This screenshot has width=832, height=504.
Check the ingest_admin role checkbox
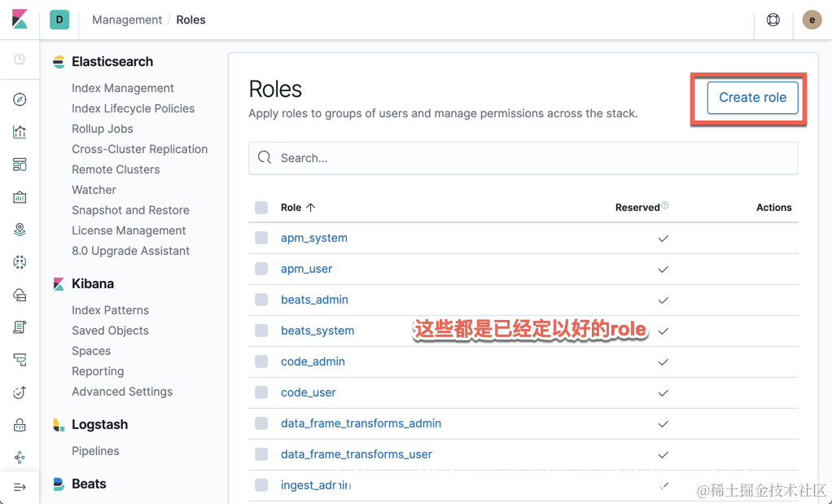click(261, 485)
